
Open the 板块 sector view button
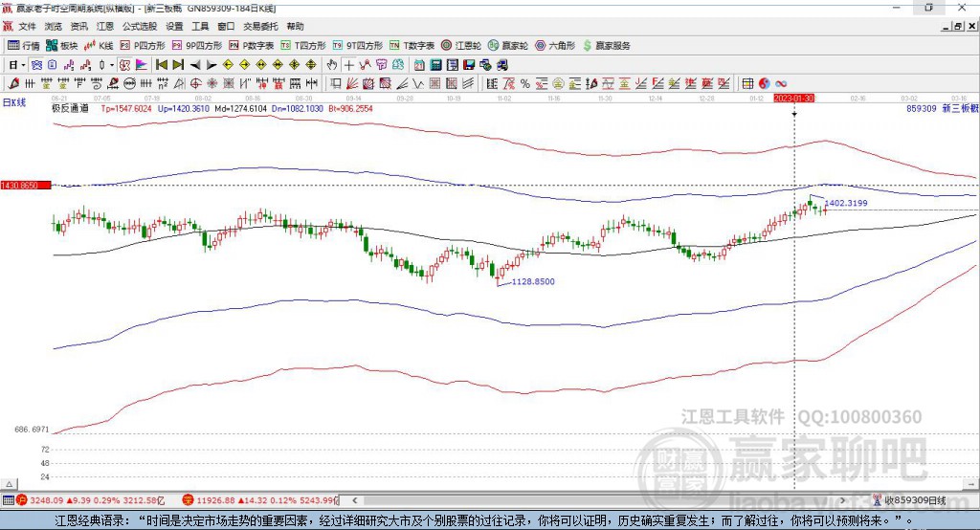click(62, 46)
